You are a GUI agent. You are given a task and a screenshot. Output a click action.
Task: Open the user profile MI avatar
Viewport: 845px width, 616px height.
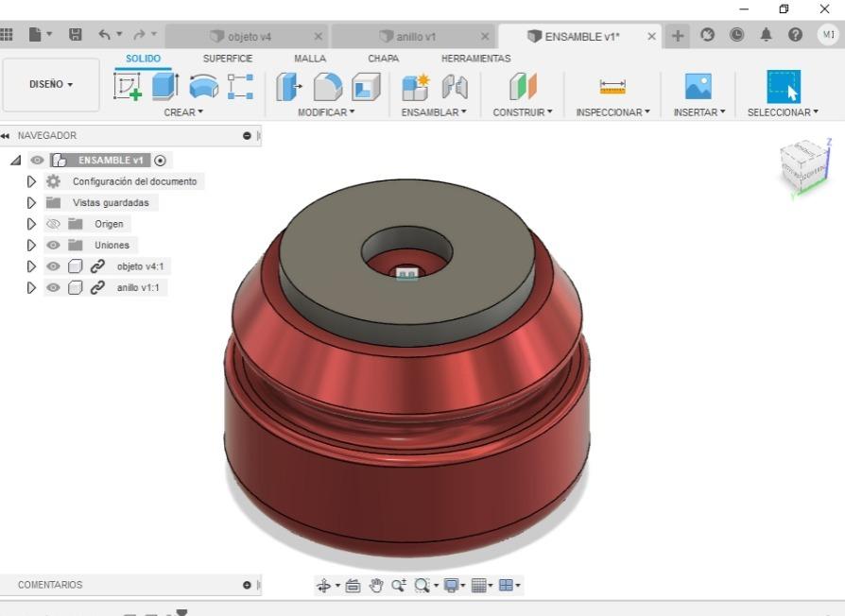click(x=828, y=35)
